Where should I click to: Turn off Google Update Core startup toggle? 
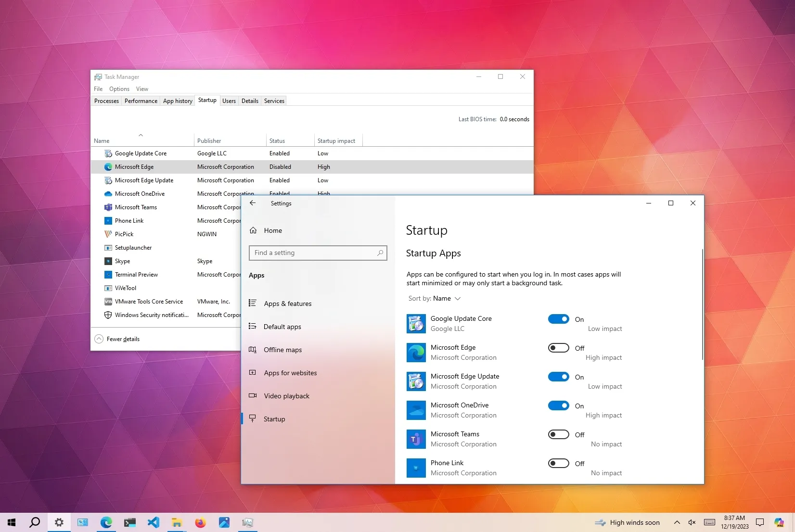pos(559,319)
